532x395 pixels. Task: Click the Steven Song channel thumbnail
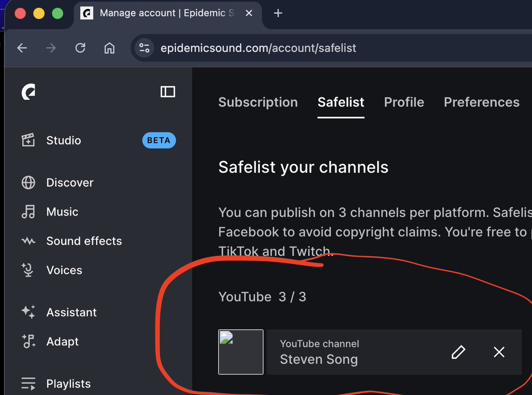click(241, 352)
